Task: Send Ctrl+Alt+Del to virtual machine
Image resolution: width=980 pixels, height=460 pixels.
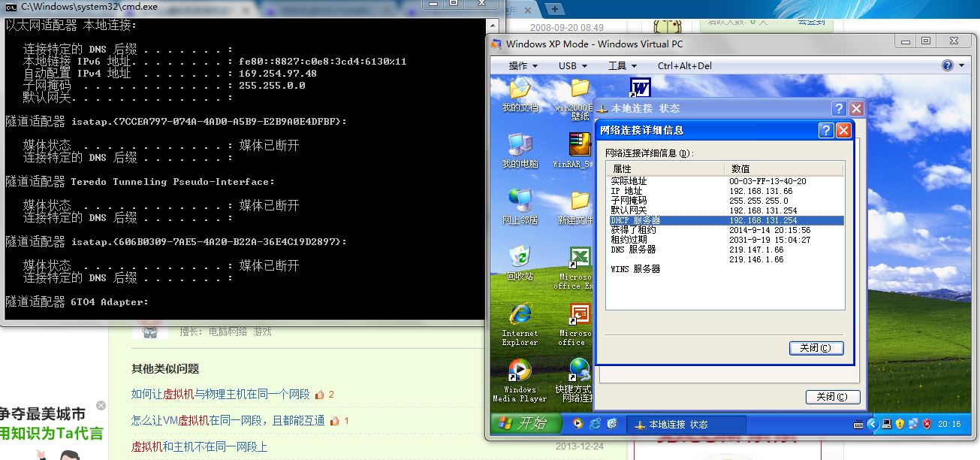Action: pos(685,65)
